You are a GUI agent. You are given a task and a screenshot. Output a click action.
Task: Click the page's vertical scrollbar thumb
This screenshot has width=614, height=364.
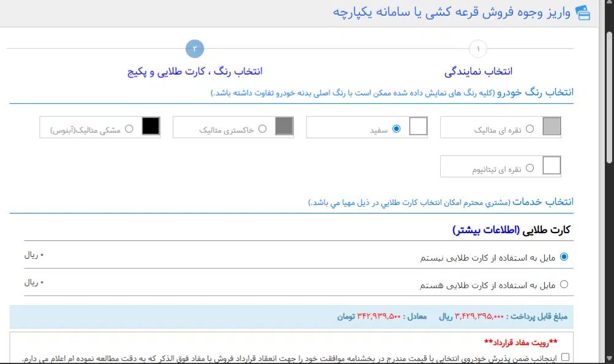609,97
